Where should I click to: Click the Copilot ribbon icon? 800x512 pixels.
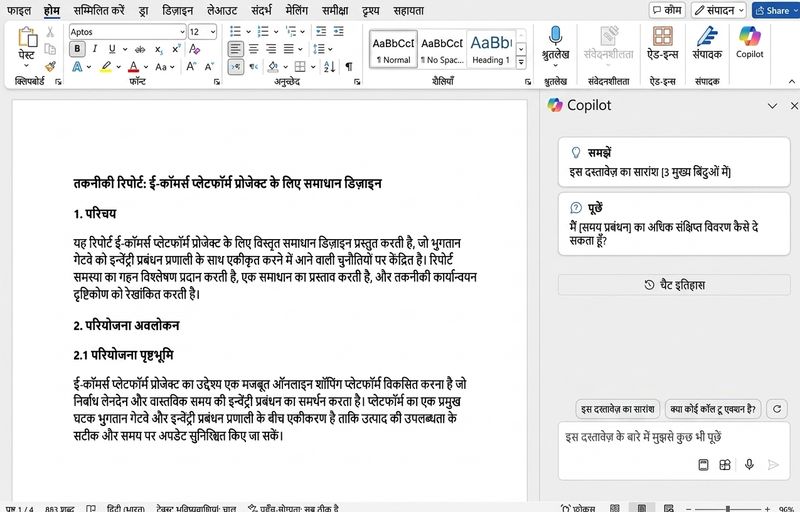tap(749, 43)
